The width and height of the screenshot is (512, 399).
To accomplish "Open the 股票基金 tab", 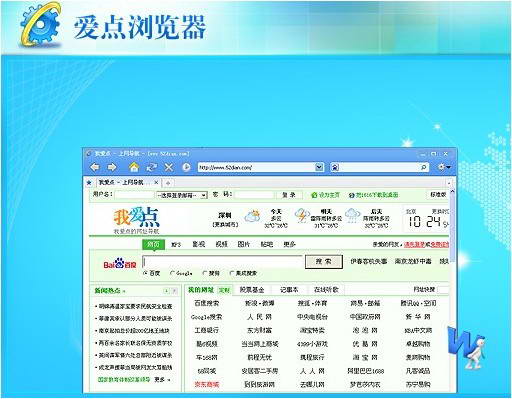I will tap(252, 290).
